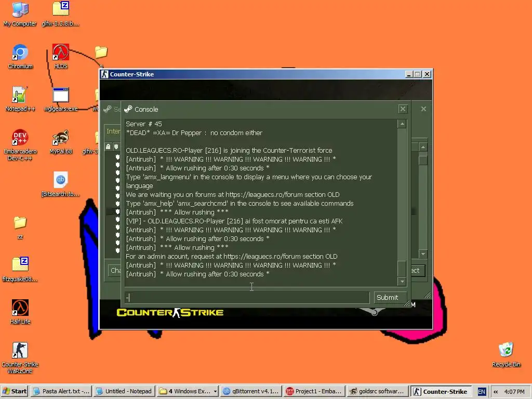
Task: Select the Internet tab in server browser
Action: pos(113,131)
